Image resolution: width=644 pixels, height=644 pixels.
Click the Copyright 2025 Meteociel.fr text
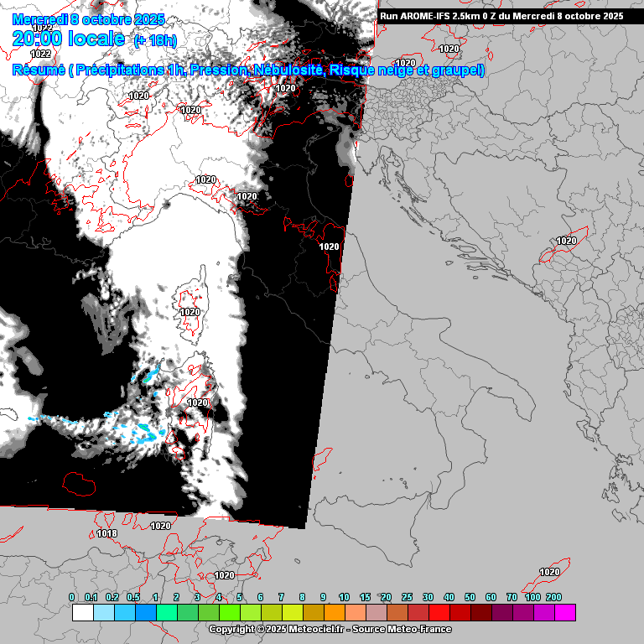(x=330, y=629)
